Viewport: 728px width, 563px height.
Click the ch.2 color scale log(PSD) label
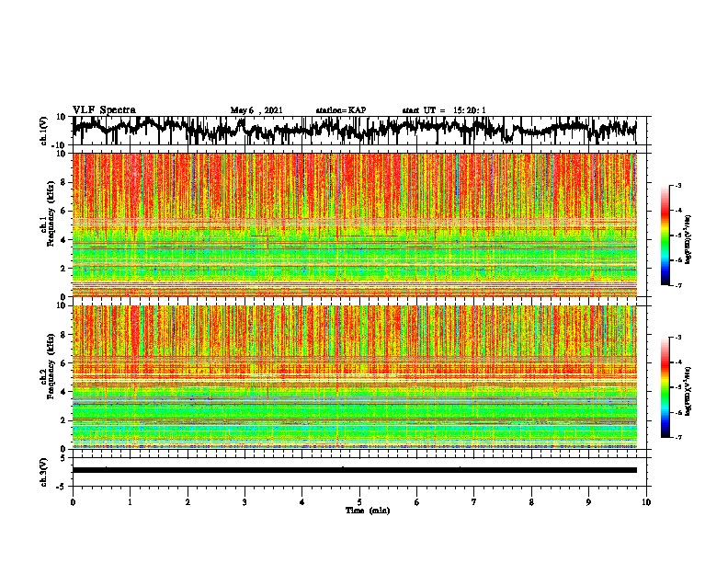tap(688, 391)
